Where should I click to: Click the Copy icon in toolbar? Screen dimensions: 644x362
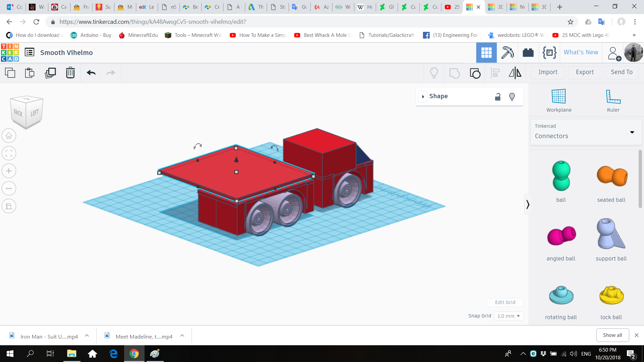coord(10,73)
